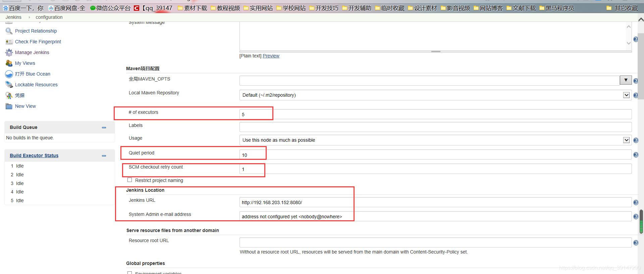The width and height of the screenshot is (644, 274).
Task: Click the Blue Ocean icon
Action: [9, 74]
